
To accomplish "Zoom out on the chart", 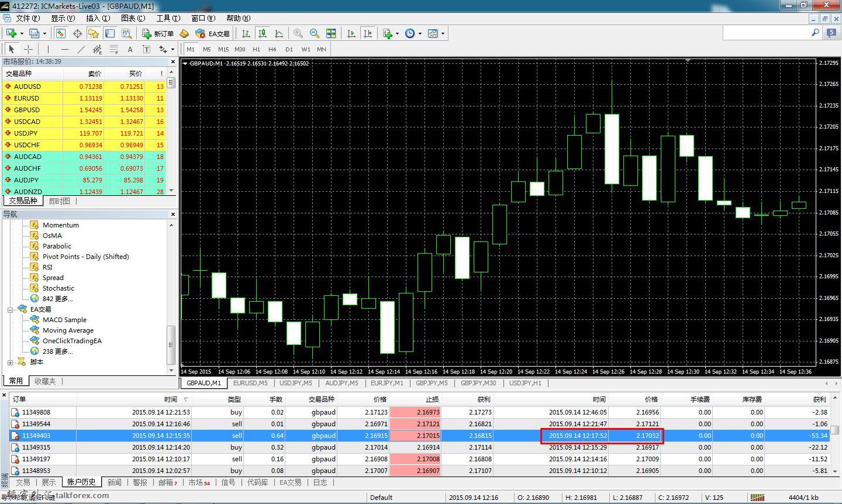I will coord(315,33).
